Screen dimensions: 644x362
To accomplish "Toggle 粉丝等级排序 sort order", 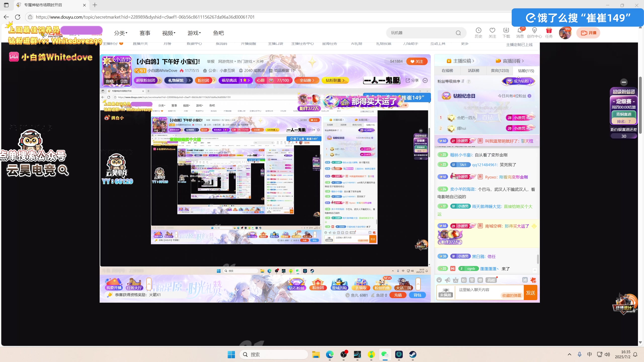I will pyautogui.click(x=451, y=81).
